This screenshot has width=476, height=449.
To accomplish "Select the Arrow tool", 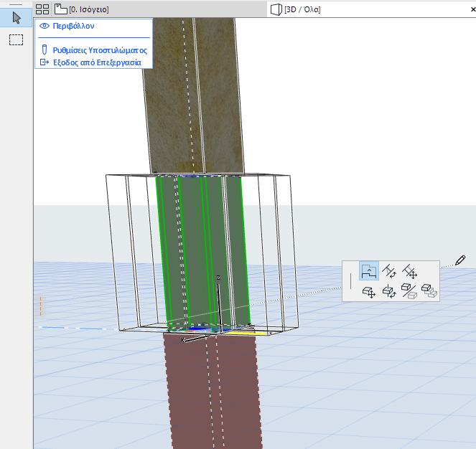I will [16, 18].
